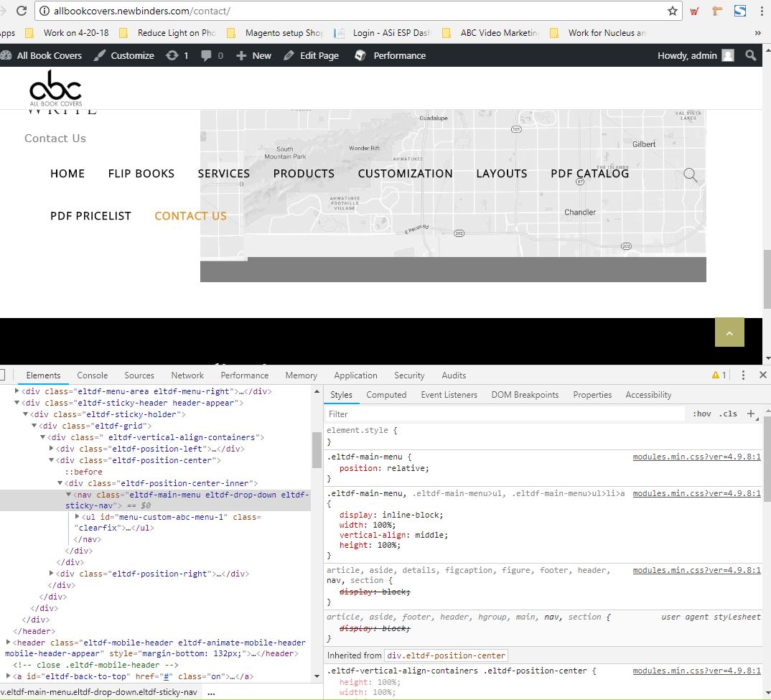This screenshot has width=771, height=700.
Task: Close the DevTools panel
Action: 762,375
